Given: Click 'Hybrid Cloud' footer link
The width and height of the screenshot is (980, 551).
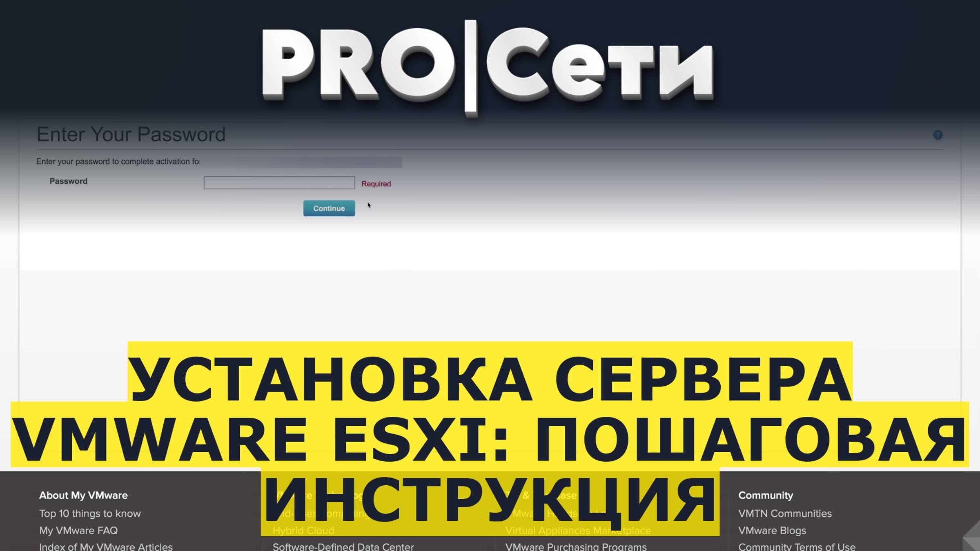Looking at the screenshot, I should (303, 530).
